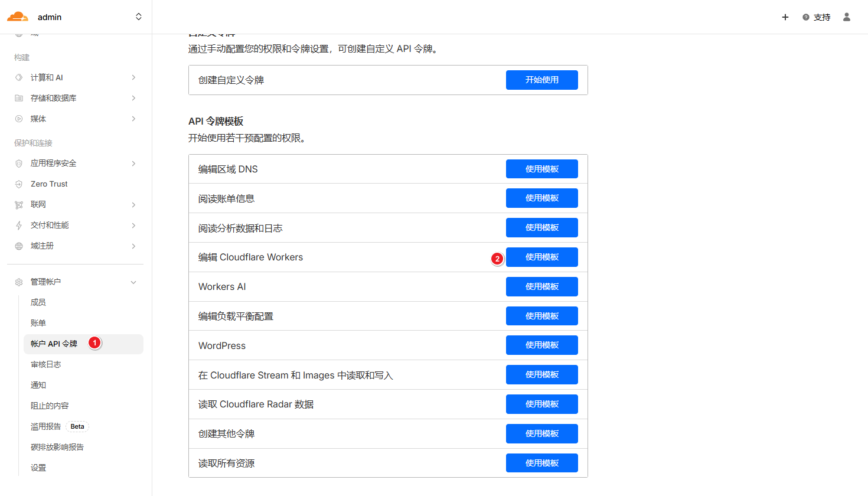Use template for WordPress
Screen dimensions: 868x496
(x=541, y=345)
